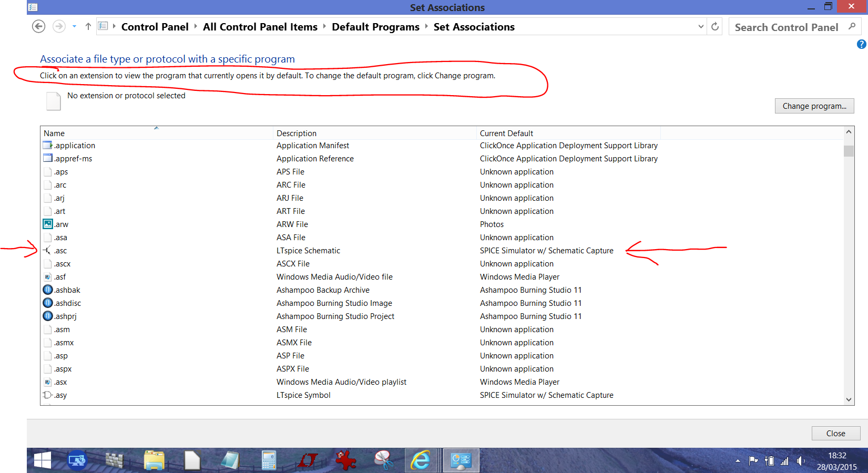The height and width of the screenshot is (473, 868).
Task: Click Windows Media Audio/Video playlist description
Action: 341,382
